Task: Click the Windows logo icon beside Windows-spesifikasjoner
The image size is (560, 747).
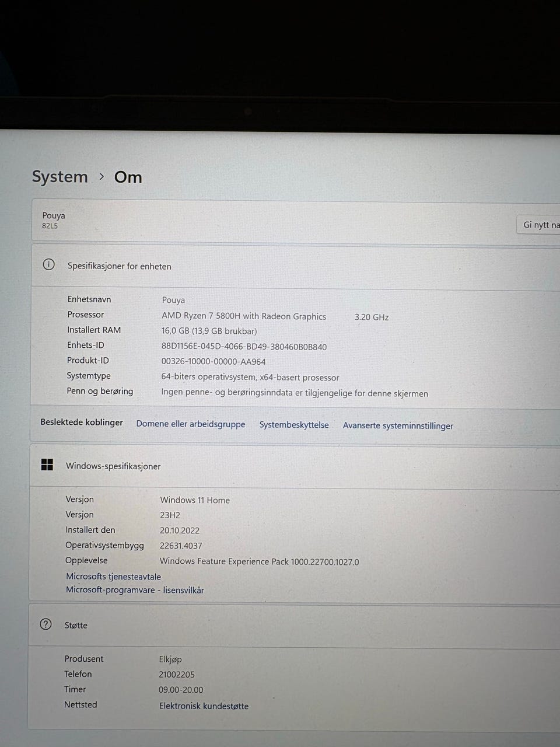Action: [x=47, y=465]
